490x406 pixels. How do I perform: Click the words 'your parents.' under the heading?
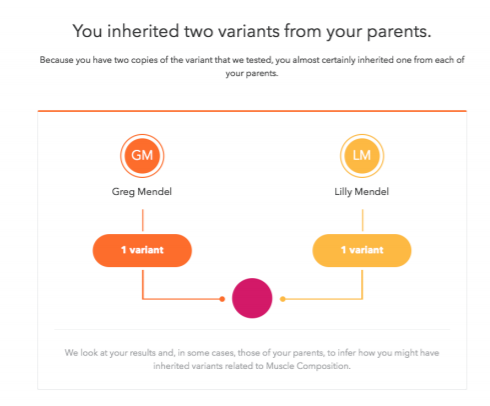252,73
